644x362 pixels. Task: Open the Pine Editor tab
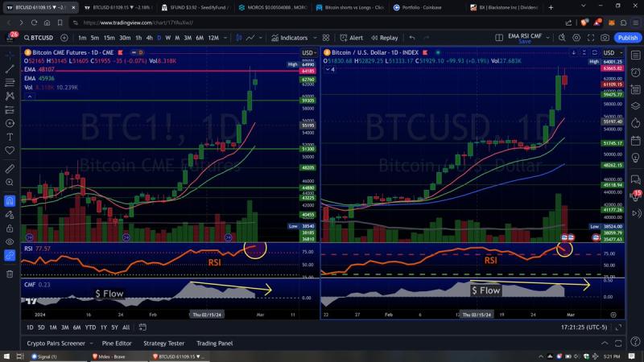[117, 343]
